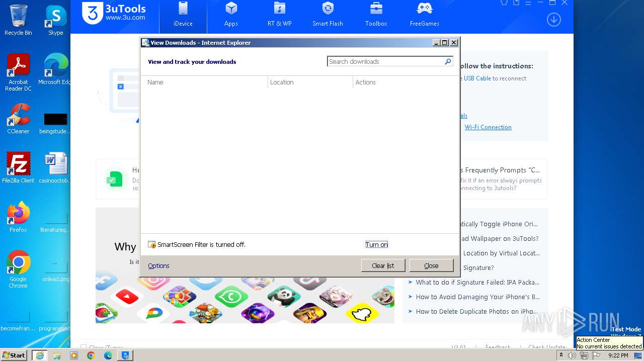Click the USB Cable link
This screenshot has width=644, height=362.
(x=477, y=78)
